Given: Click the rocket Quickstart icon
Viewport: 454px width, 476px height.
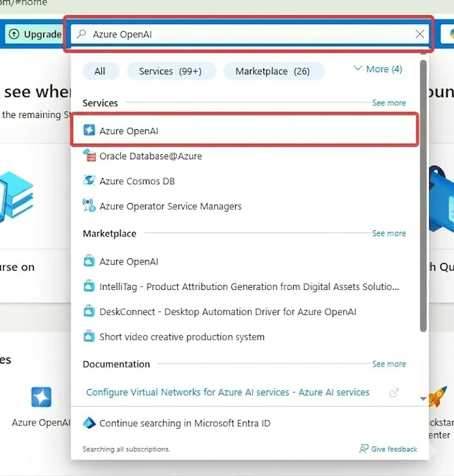Looking at the screenshot, I should point(438,396).
